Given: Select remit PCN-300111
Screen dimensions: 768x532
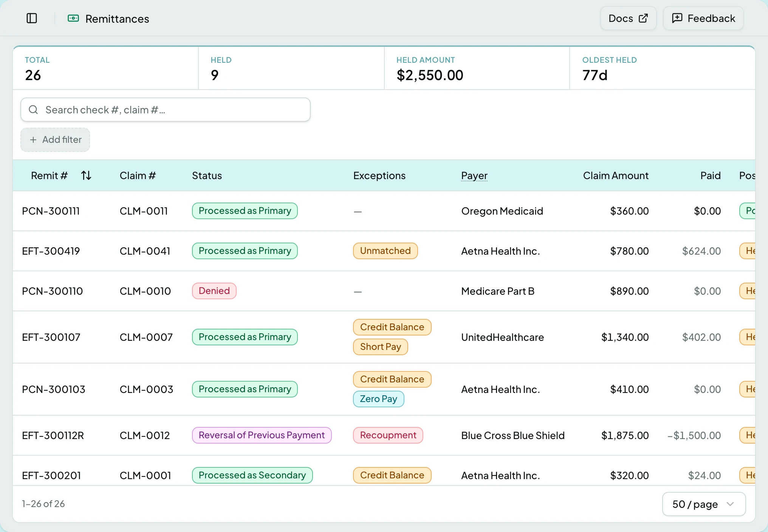Looking at the screenshot, I should point(51,211).
